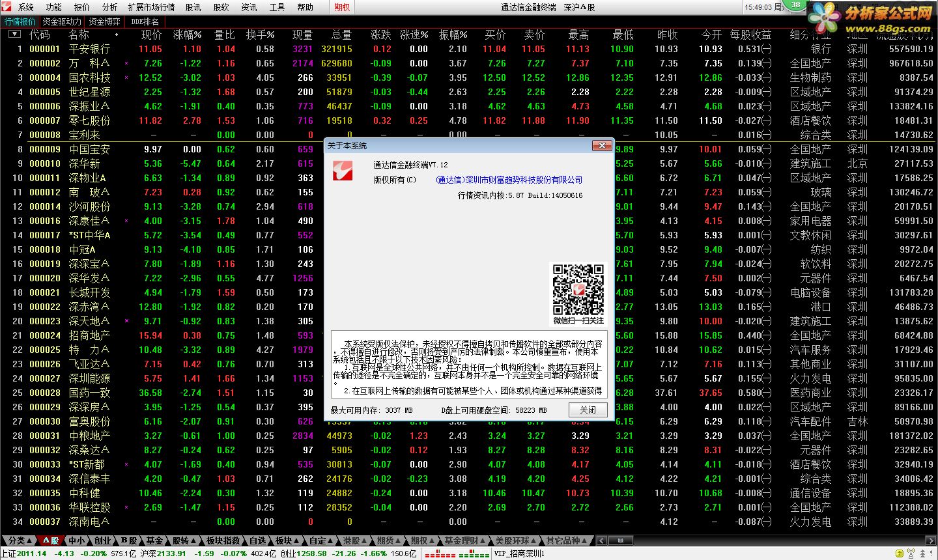The image size is (938, 560).
Task: Select the B股 bottom tab
Action: pos(129,540)
